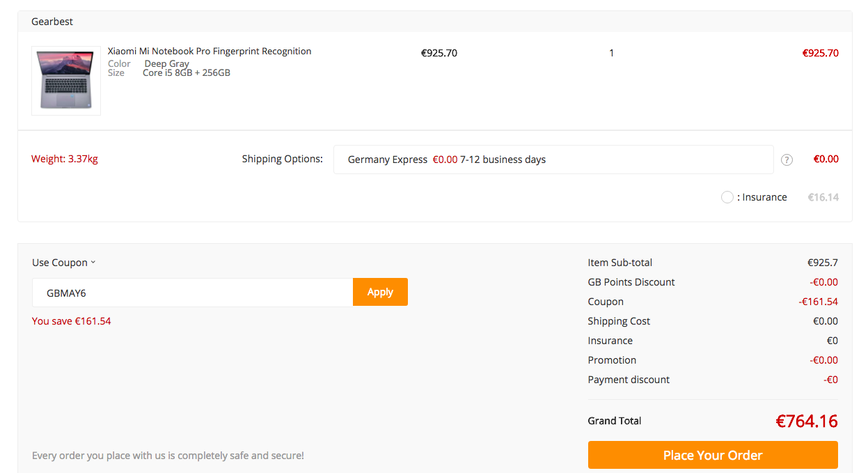
Task: Click the Shipping Options label
Action: click(x=283, y=159)
